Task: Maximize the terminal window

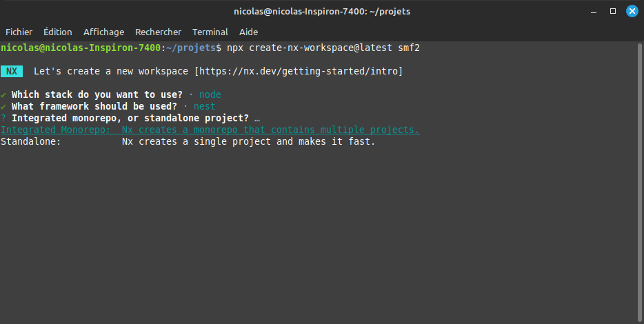Action: click(613, 11)
